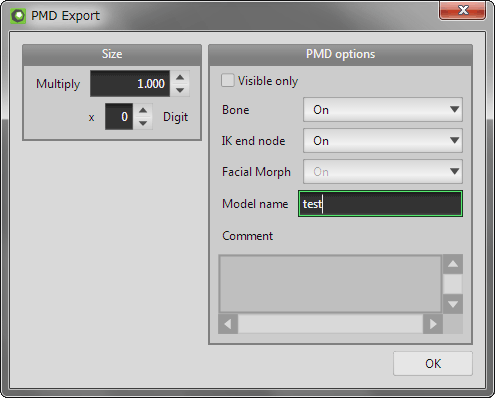
Task: Click inside the Comment text area
Action: [x=330, y=284]
